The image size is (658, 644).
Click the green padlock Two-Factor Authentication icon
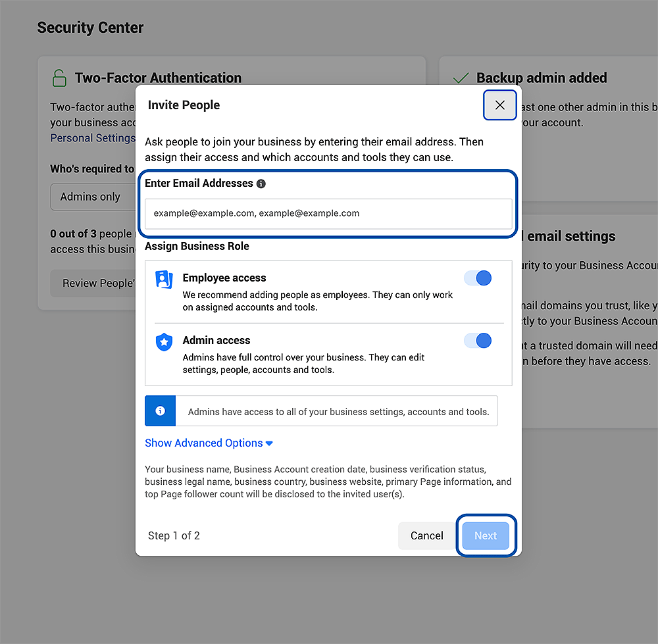59,76
